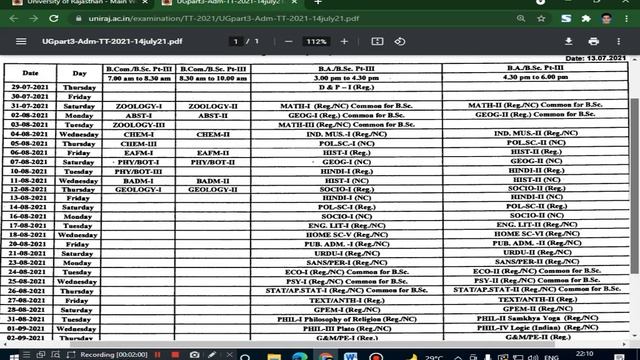Click PHIL-IV Logic (Indian) cell
The height and width of the screenshot is (360, 640).
point(537,327)
